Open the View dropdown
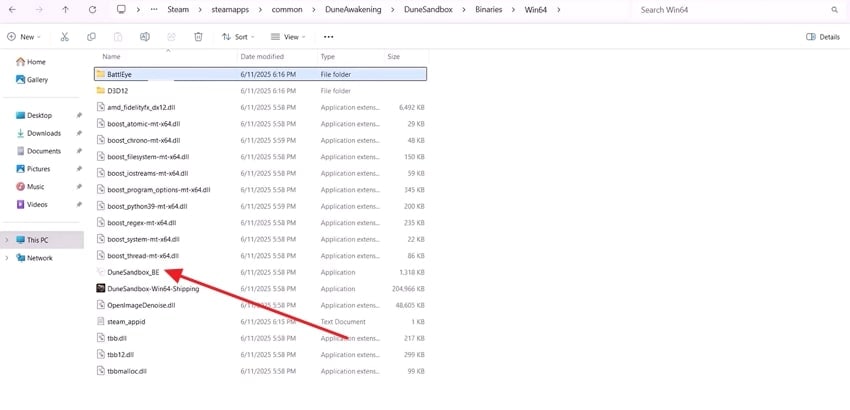 tap(288, 37)
